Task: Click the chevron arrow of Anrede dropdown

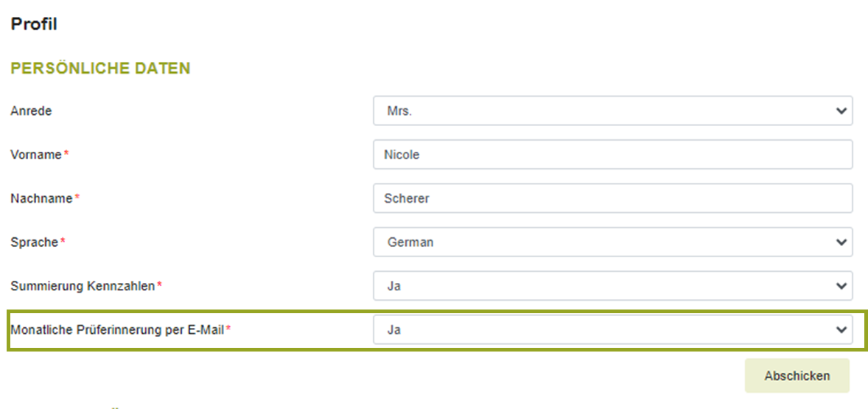Action: click(x=841, y=111)
